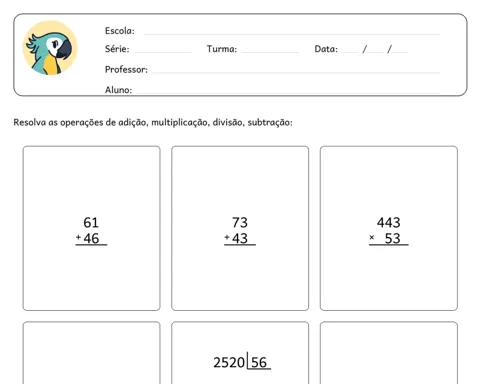480x384 pixels.
Task: Click the dividend 2520
Action: [x=229, y=362]
